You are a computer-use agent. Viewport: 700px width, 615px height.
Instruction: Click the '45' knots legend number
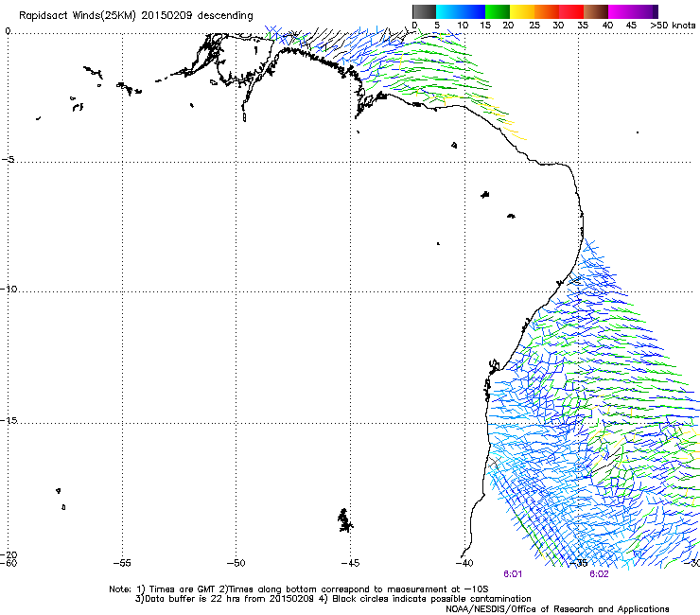631,26
